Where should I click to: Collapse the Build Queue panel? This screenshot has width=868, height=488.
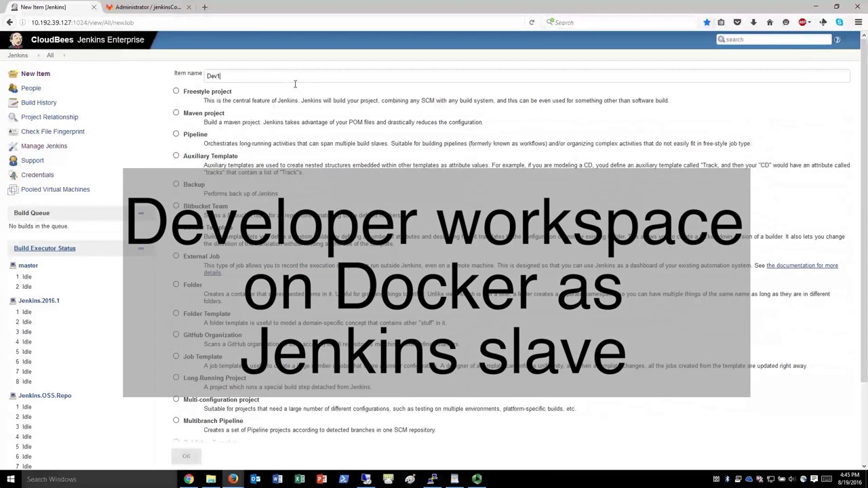point(141,213)
